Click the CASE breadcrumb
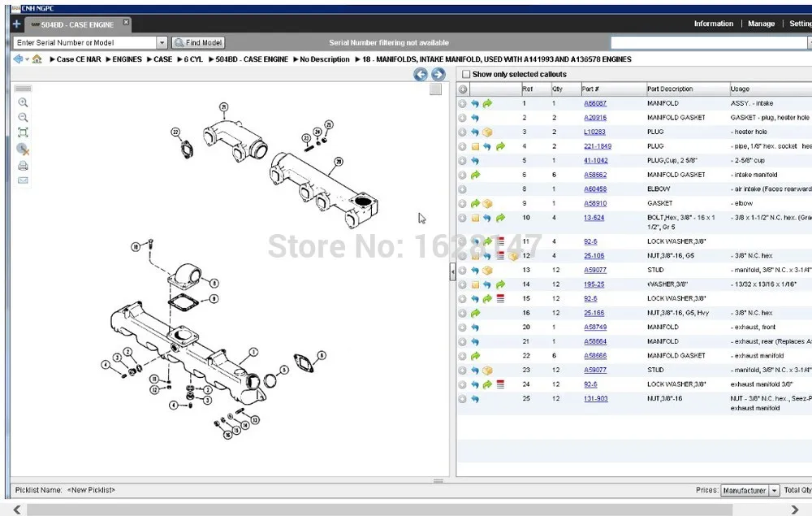 click(162, 59)
